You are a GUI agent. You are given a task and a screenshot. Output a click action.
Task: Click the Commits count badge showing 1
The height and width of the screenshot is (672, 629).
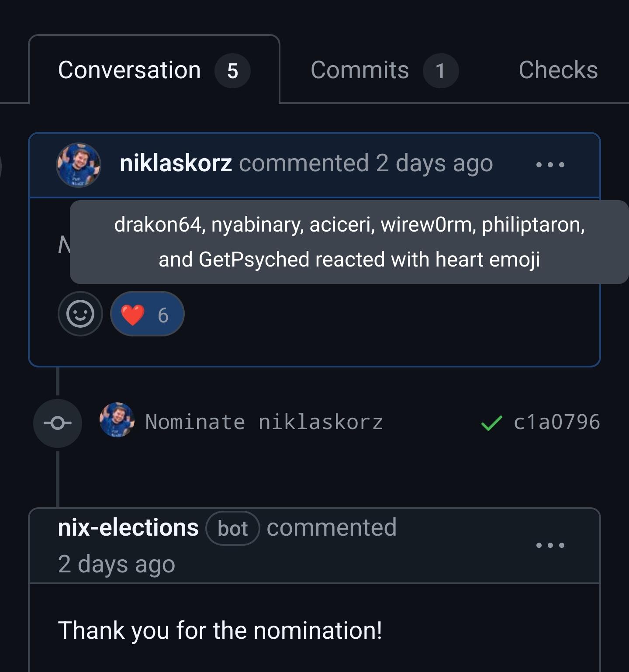(x=440, y=71)
